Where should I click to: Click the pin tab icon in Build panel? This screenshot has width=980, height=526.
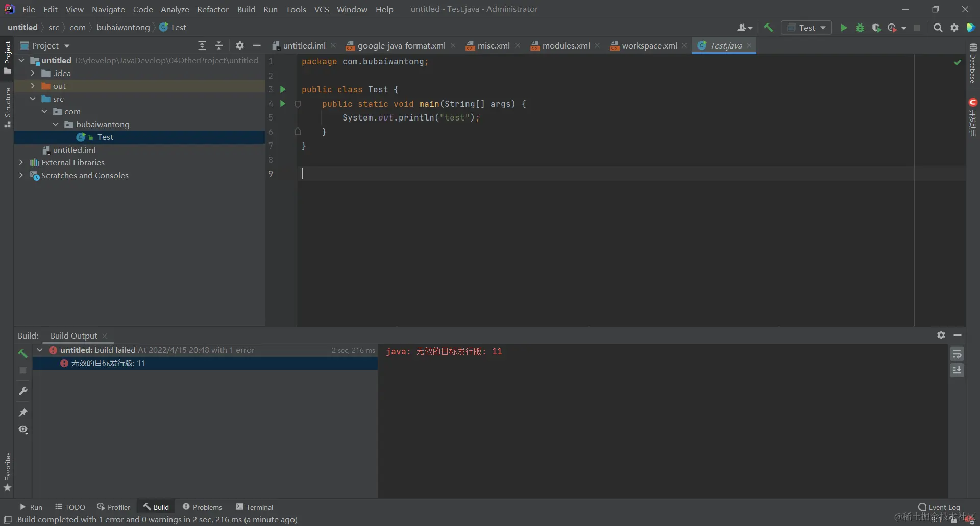click(x=23, y=412)
